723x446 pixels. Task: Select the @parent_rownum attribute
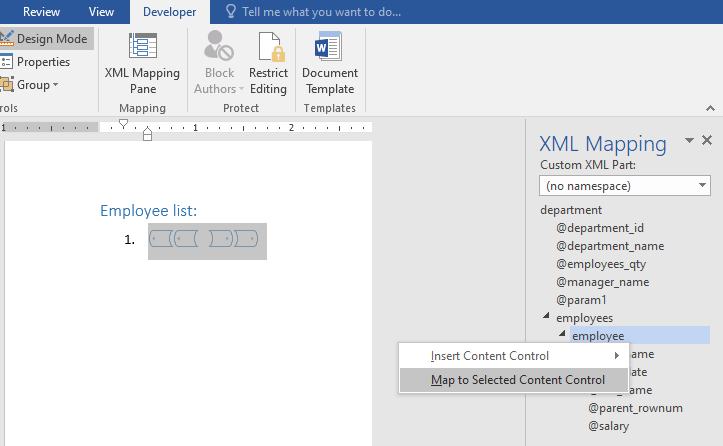(x=635, y=408)
